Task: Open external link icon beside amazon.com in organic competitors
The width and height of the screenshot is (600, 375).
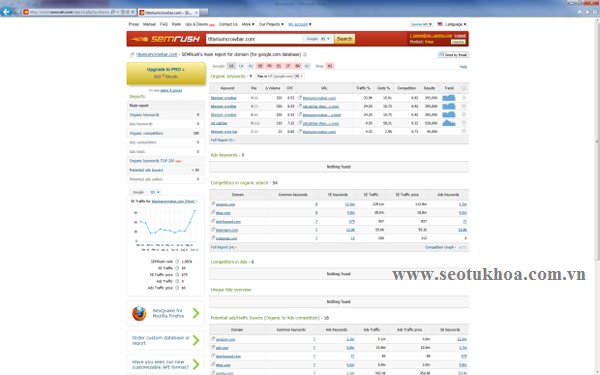Action: pyautogui.click(x=213, y=204)
